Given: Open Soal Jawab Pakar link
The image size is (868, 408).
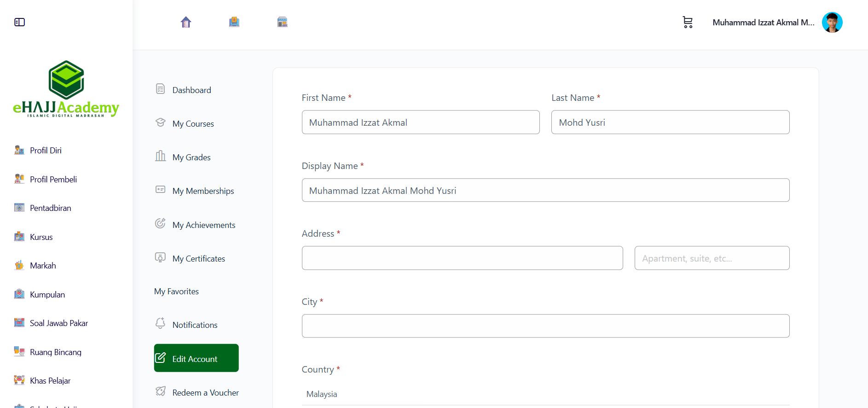Looking at the screenshot, I should coord(58,323).
